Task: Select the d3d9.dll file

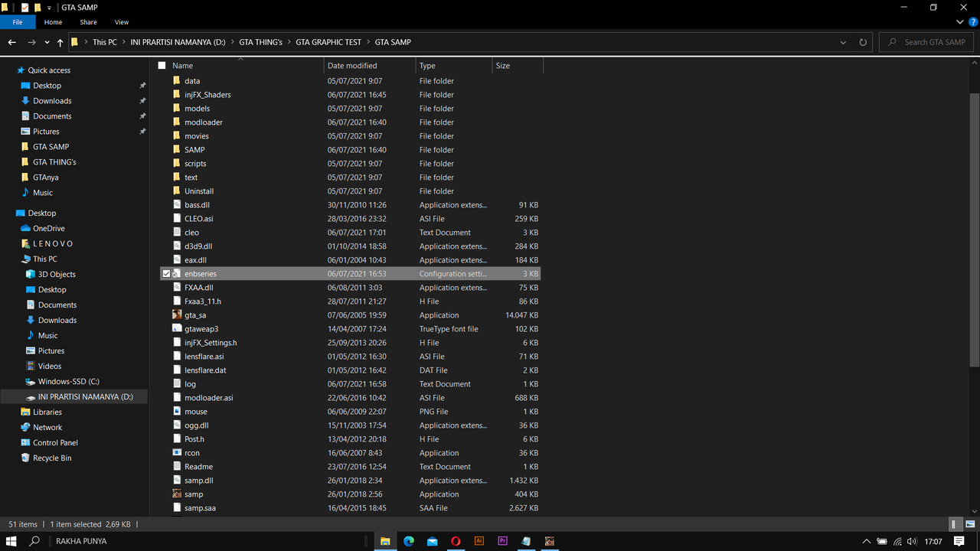Action: point(198,246)
